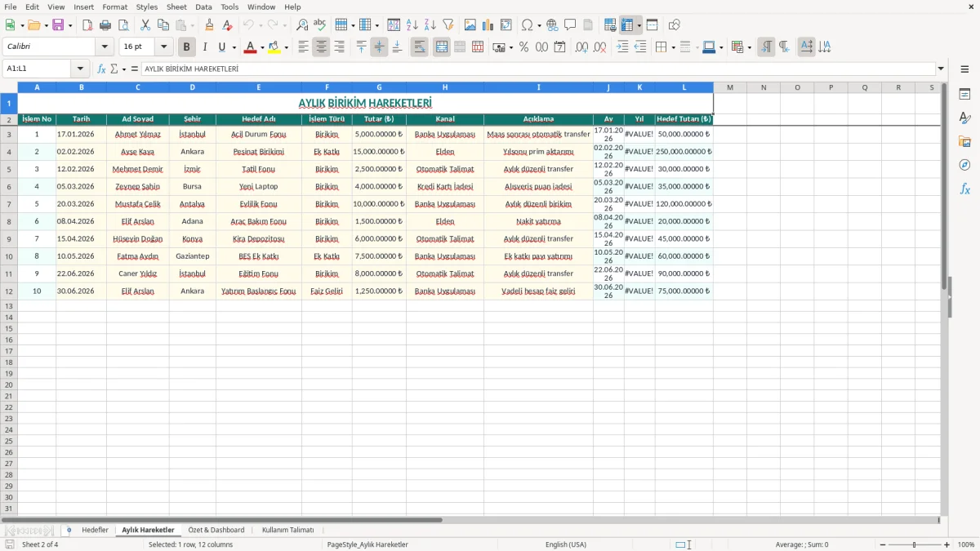Open the Sort dialog icon
This screenshot has width=980, height=551.
point(394,25)
